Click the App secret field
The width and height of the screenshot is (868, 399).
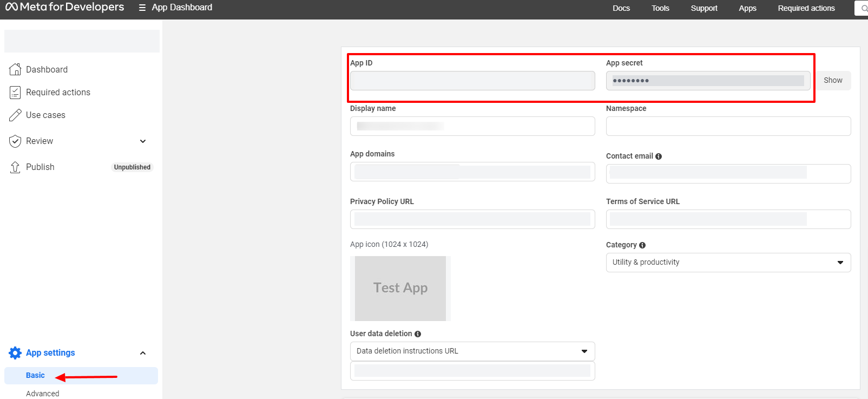[708, 81]
